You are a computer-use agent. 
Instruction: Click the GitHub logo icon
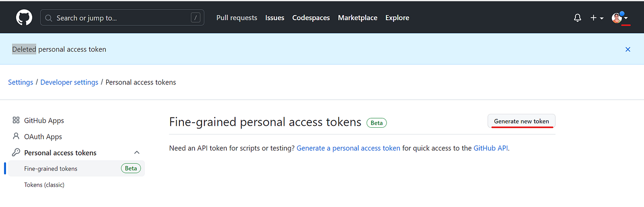[x=24, y=18]
